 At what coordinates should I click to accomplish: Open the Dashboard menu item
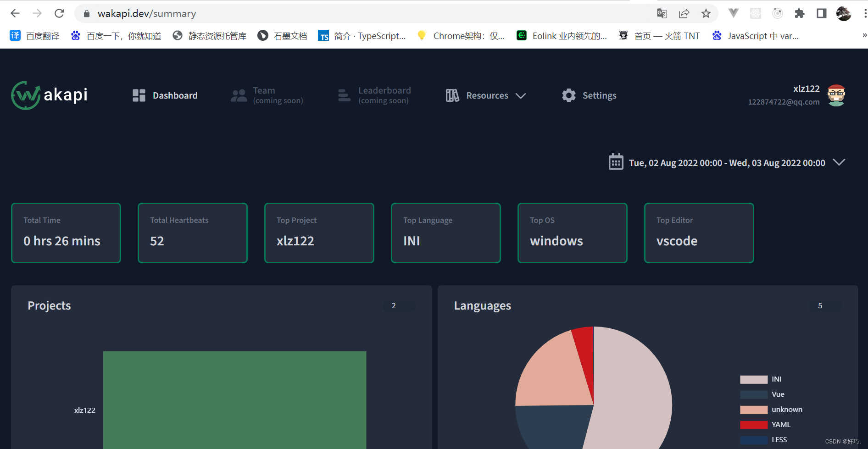coord(165,95)
